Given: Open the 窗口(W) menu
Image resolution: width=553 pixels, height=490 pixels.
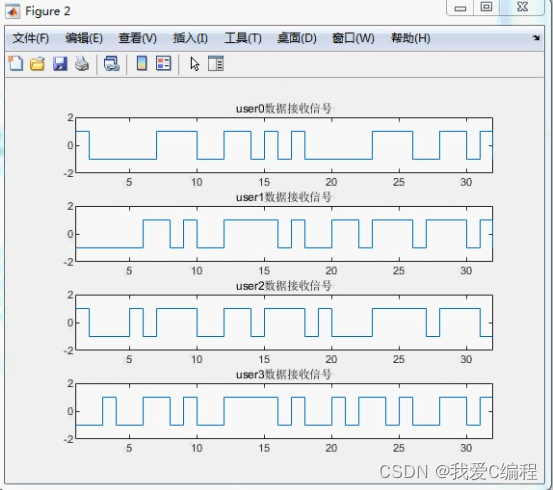Looking at the screenshot, I should pos(353,38).
